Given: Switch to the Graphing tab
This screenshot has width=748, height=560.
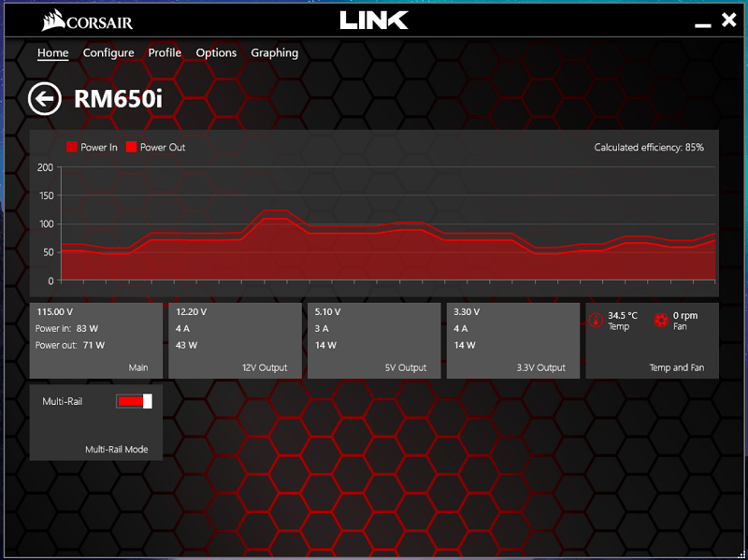Looking at the screenshot, I should click(x=275, y=53).
